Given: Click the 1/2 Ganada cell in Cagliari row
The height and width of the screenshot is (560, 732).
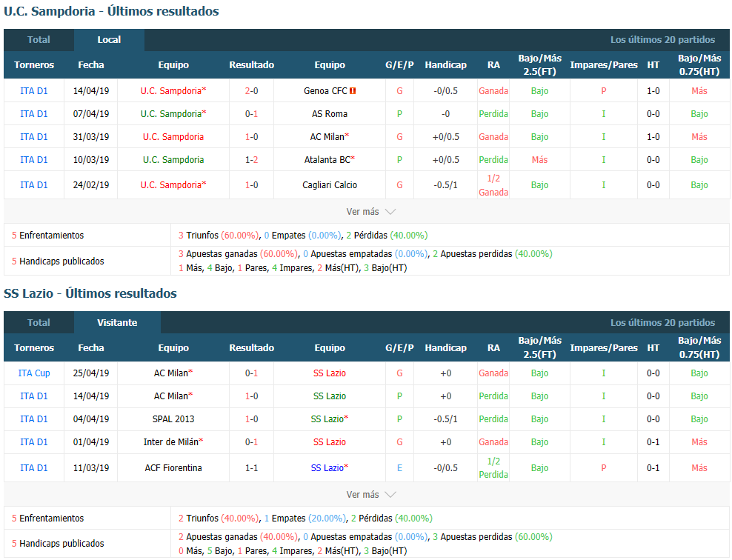Looking at the screenshot, I should tap(493, 185).
